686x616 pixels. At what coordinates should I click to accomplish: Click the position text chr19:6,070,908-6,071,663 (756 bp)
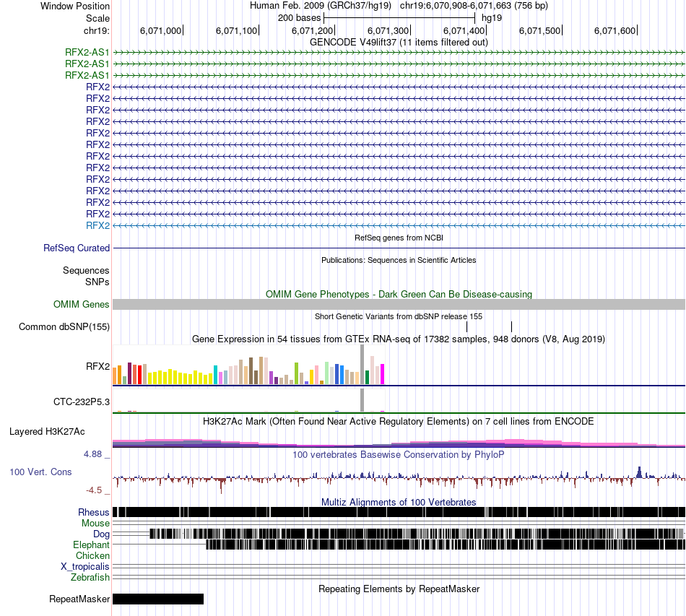pos(474,6)
